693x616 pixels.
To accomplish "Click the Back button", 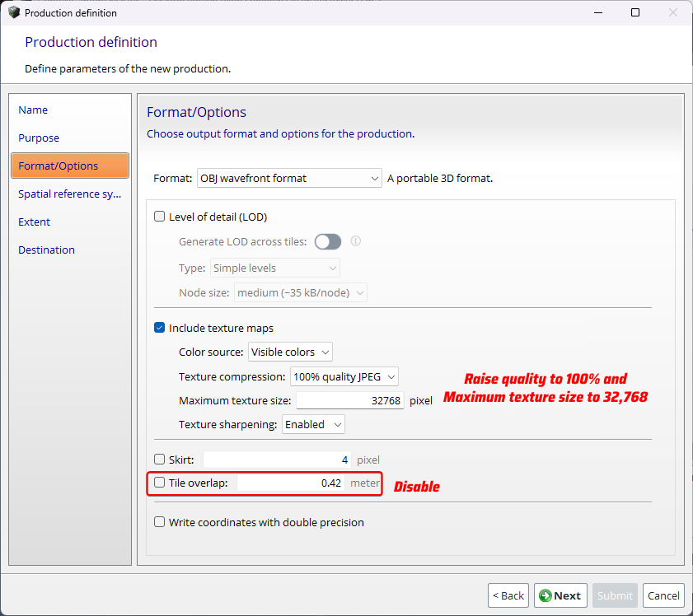I will click(508, 595).
